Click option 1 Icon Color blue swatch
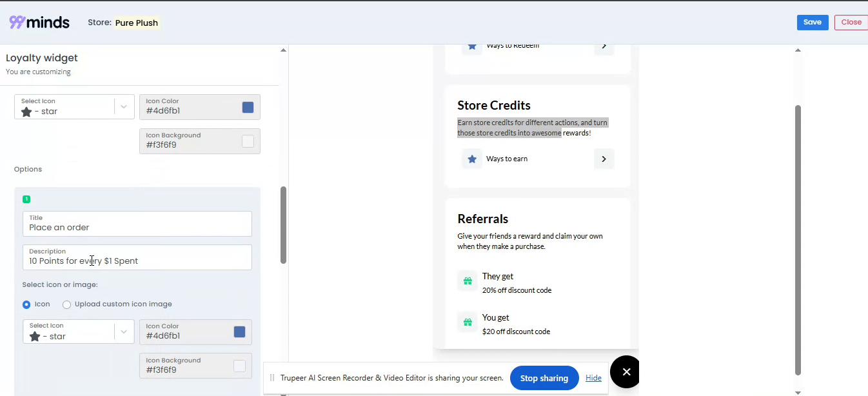This screenshot has height=396, width=868. (x=239, y=332)
